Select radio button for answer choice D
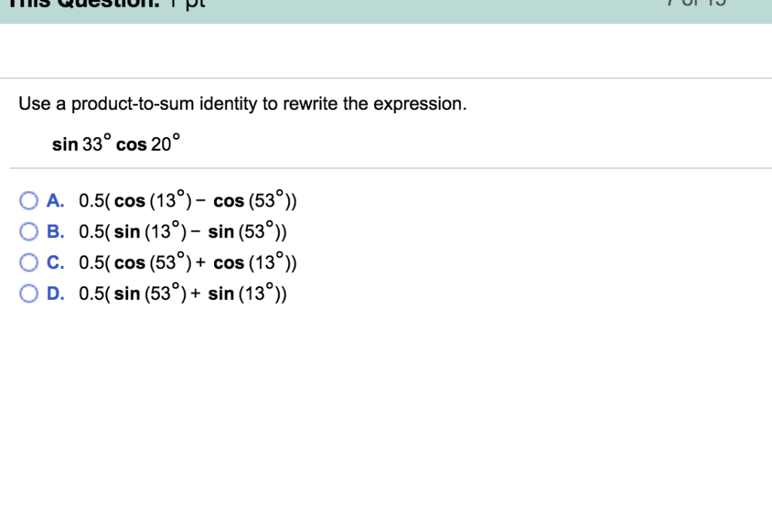This screenshot has width=772, height=532. coord(29,292)
